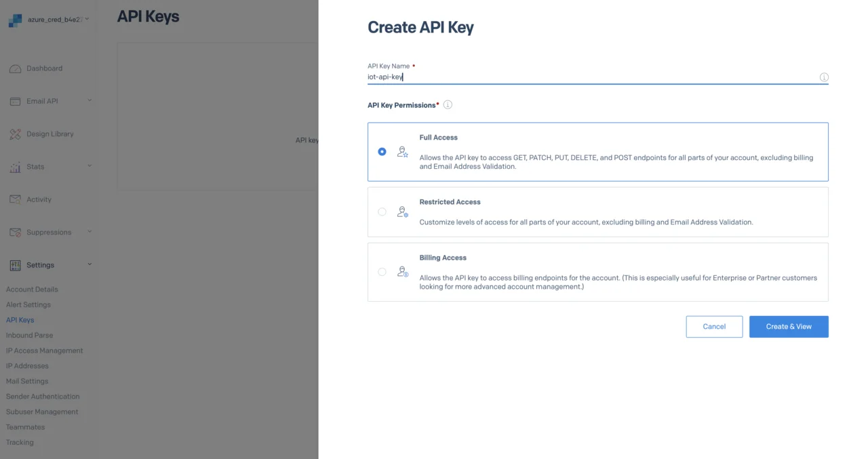This screenshot has width=868, height=459.
Task: Click the Activity envelope icon
Action: pyautogui.click(x=15, y=199)
